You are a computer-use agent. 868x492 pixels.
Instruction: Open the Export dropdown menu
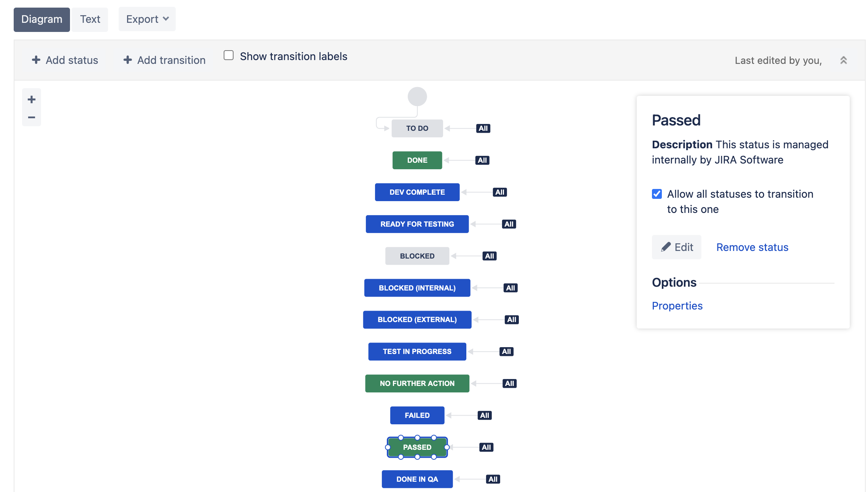(146, 19)
